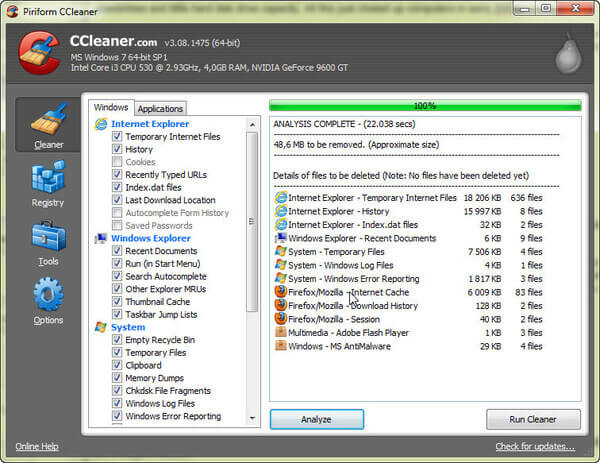This screenshot has width=600, height=463.
Task: Toggle Search Autocomplete checkbox
Action: click(x=117, y=276)
